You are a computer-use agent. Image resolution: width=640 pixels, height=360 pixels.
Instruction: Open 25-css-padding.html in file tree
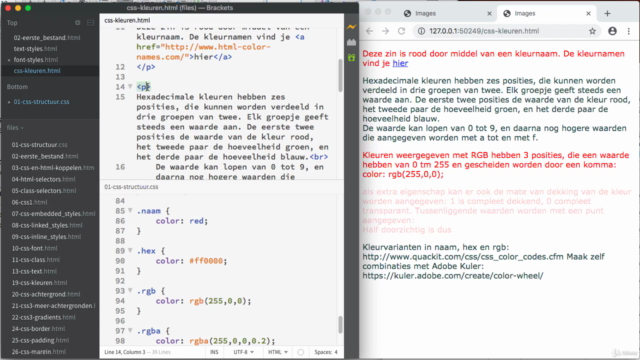(x=40, y=340)
